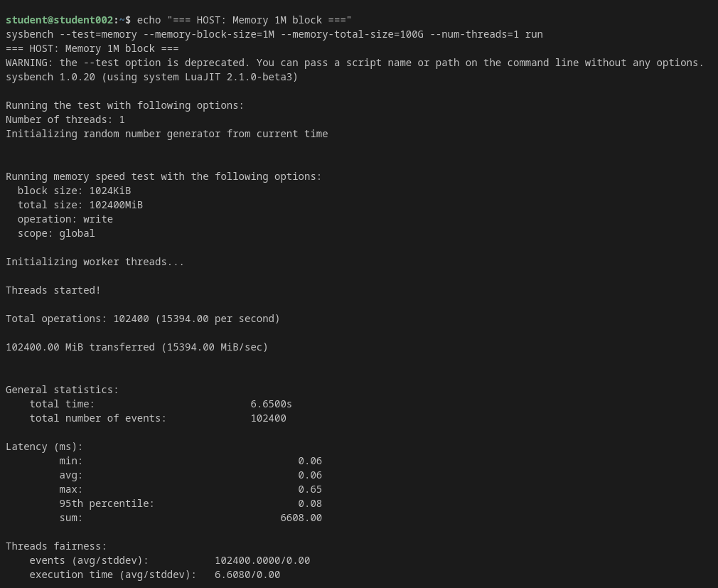Click the total time value 6.6500s
718x588 pixels.
pyautogui.click(x=271, y=404)
